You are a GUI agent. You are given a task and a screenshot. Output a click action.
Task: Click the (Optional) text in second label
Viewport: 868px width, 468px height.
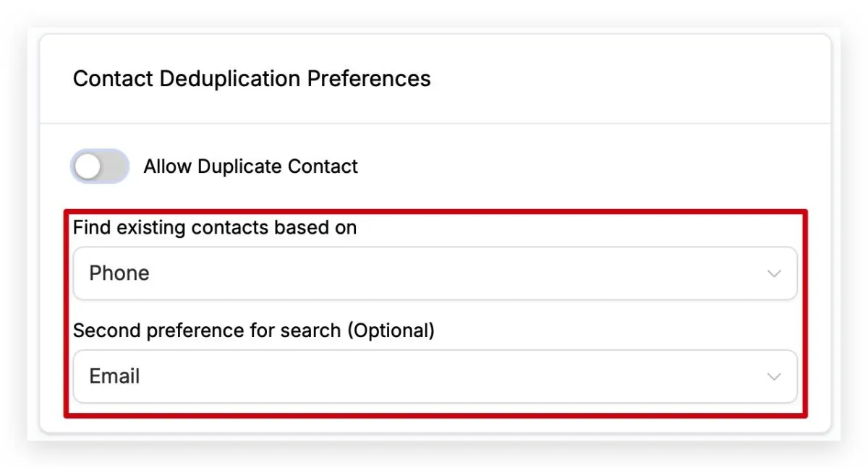391,331
